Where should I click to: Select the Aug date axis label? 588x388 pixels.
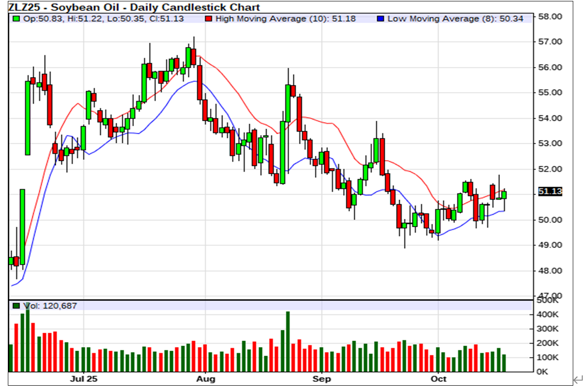tap(206, 379)
